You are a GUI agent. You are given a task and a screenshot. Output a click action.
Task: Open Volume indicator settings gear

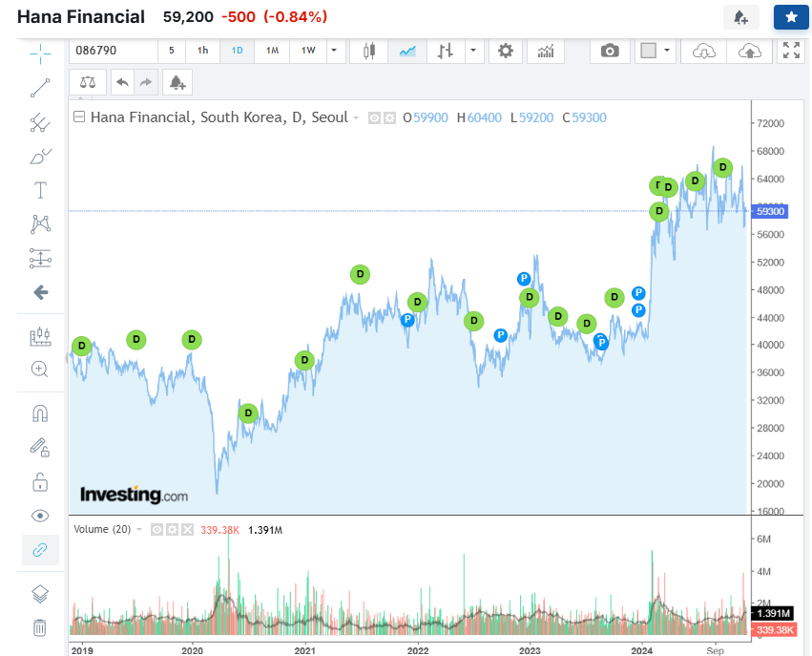point(172,530)
